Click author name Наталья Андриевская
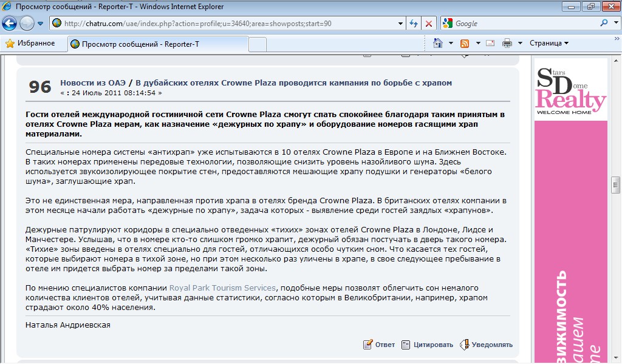The image size is (622, 364). click(x=68, y=325)
